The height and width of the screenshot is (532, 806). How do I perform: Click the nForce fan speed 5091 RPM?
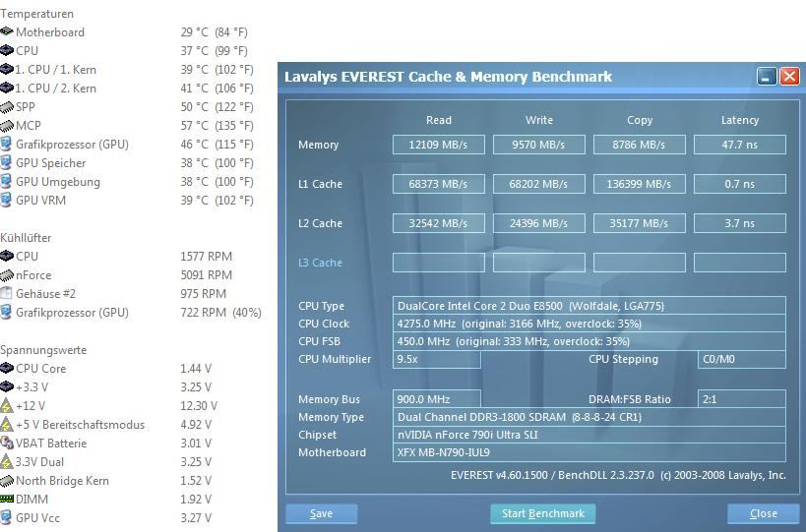pos(206,275)
